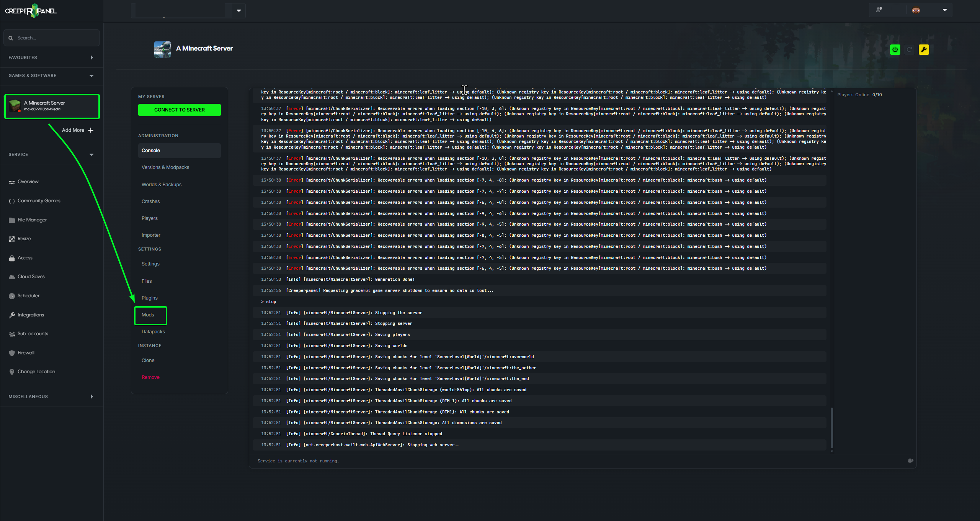This screenshot has height=521, width=980.
Task: Open the instance selector dropdown at top
Action: pyautogui.click(x=239, y=10)
